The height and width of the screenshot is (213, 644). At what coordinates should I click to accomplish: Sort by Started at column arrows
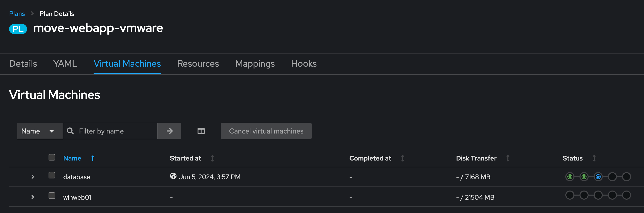(x=212, y=158)
